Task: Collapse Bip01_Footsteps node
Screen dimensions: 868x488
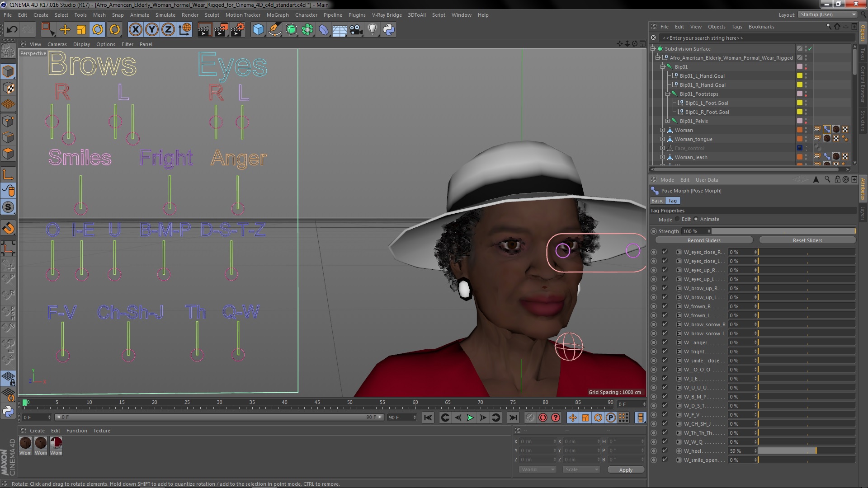Action: [x=668, y=94]
